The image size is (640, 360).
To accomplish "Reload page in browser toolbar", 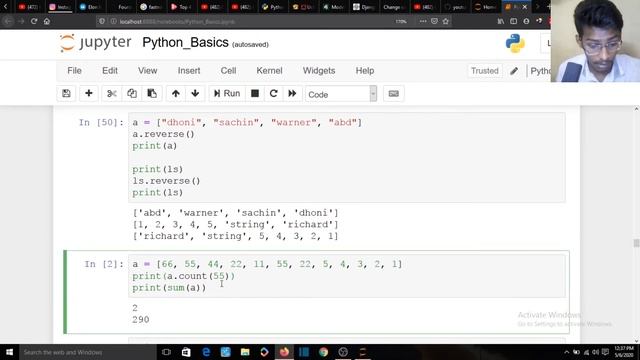I will coord(34,21).
